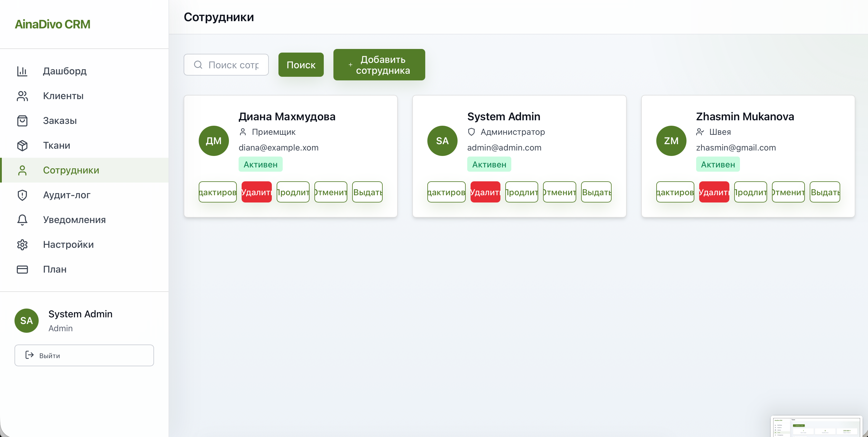Click the AinaDivo CRM logo

click(x=53, y=24)
